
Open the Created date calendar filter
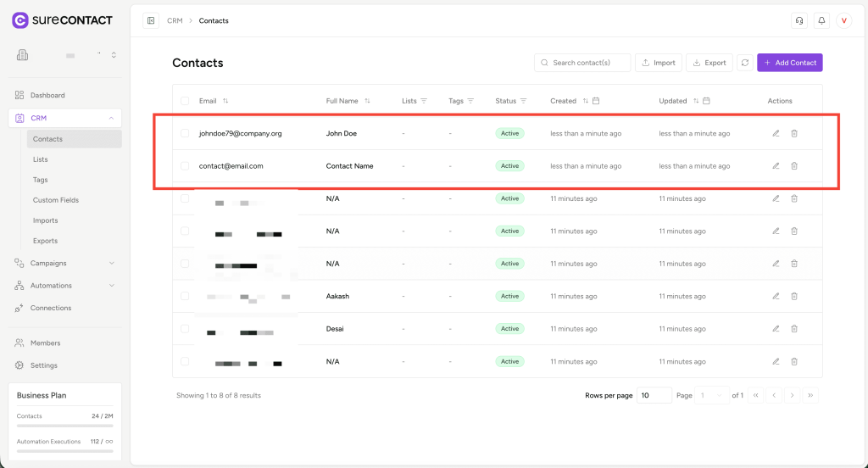point(597,101)
